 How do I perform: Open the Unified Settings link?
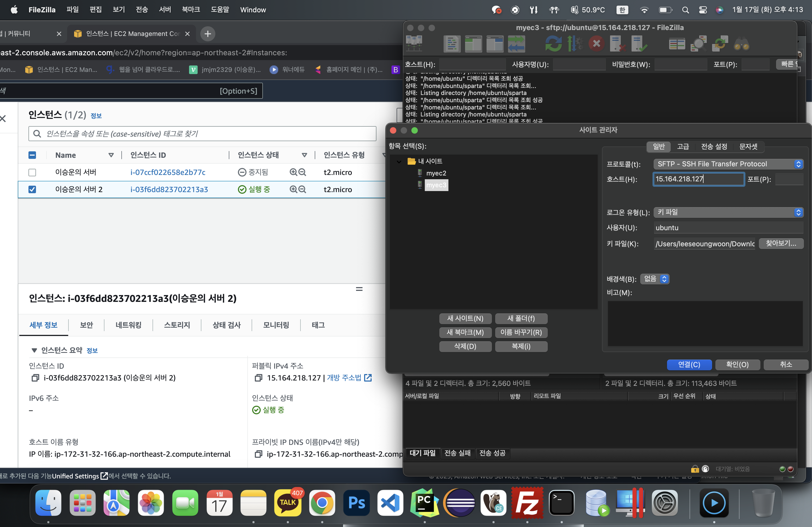[79, 476]
